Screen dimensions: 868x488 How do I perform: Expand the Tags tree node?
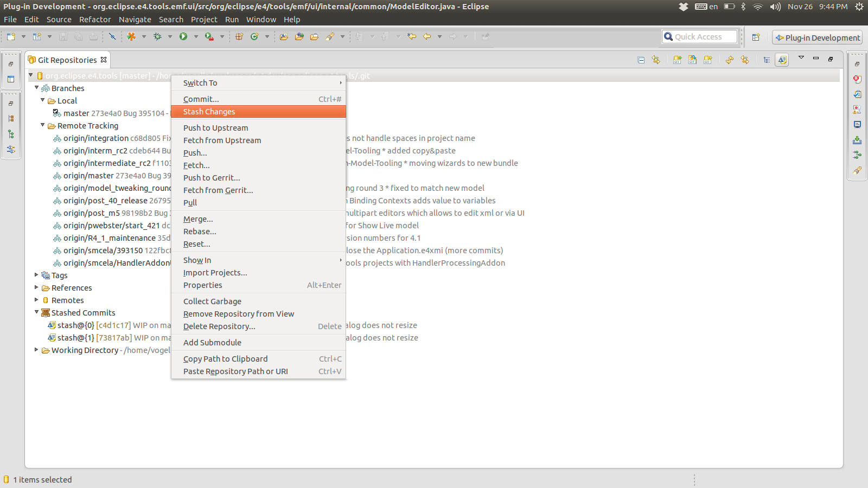pyautogui.click(x=37, y=275)
